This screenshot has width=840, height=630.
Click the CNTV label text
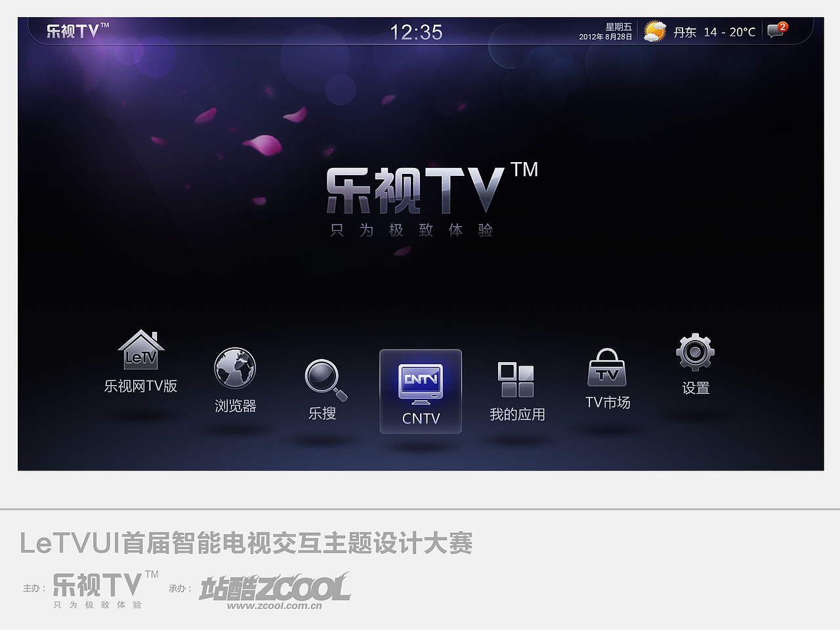[421, 419]
